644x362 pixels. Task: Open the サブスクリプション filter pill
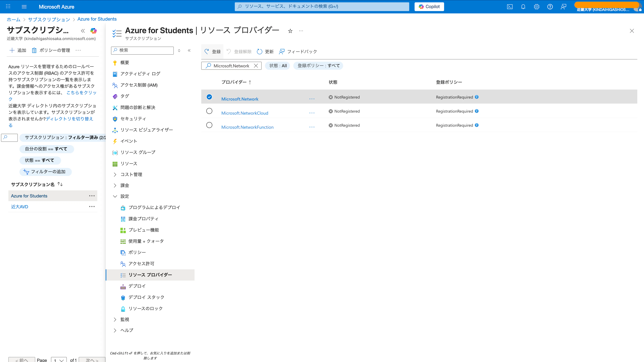point(63,137)
